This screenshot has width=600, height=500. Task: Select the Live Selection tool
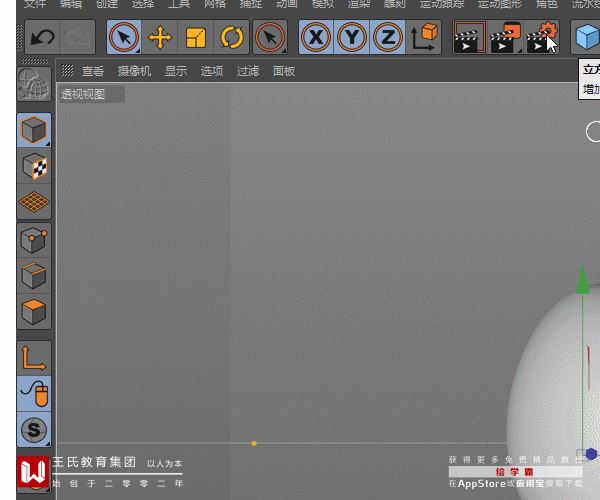click(124, 37)
